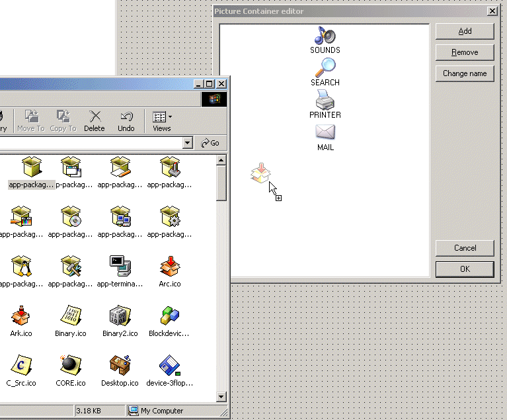Click the Arc.ico file name label
This screenshot has width=507, height=420.
pyautogui.click(x=170, y=284)
